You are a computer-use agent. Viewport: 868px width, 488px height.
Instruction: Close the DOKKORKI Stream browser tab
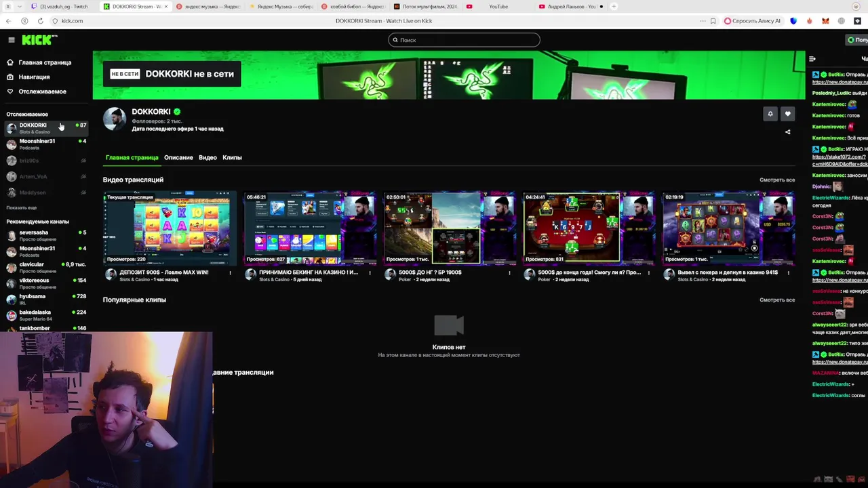click(x=166, y=7)
